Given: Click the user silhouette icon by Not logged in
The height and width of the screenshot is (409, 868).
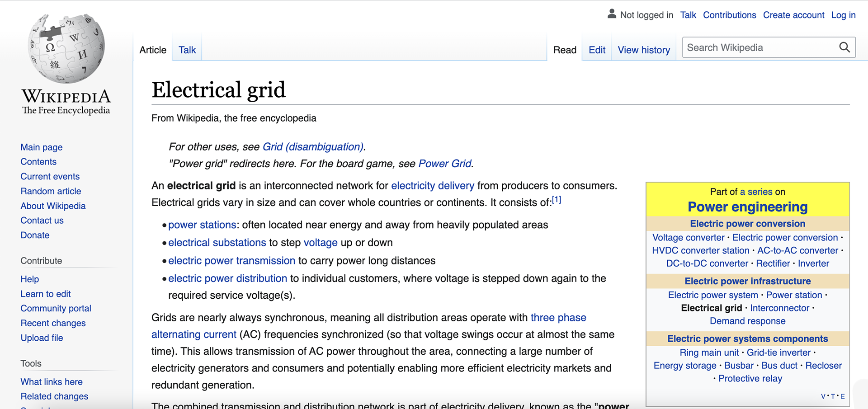Looking at the screenshot, I should [x=612, y=14].
